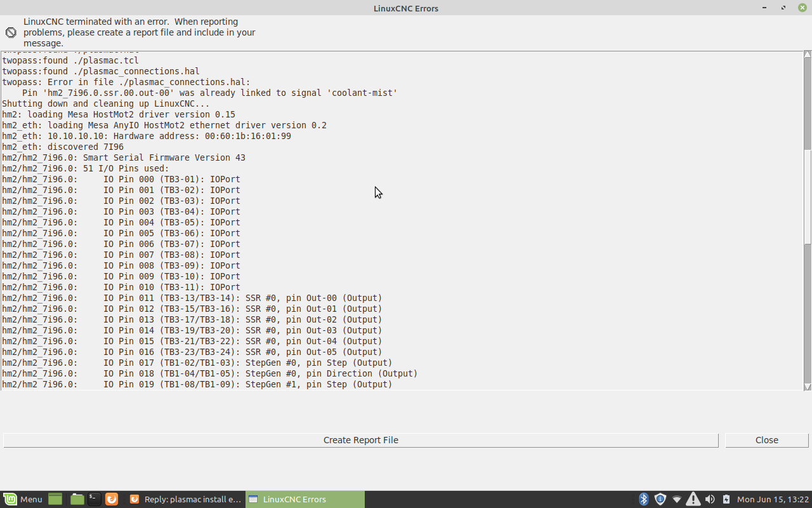
Task: Open the clock showing Mon Jun 15, 13:22
Action: coord(773,499)
